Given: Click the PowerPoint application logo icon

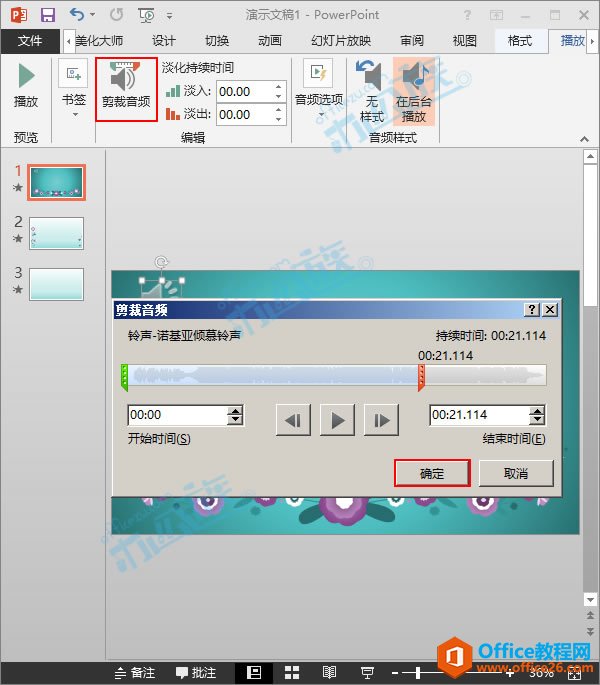Looking at the screenshot, I should pyautogui.click(x=19, y=15).
